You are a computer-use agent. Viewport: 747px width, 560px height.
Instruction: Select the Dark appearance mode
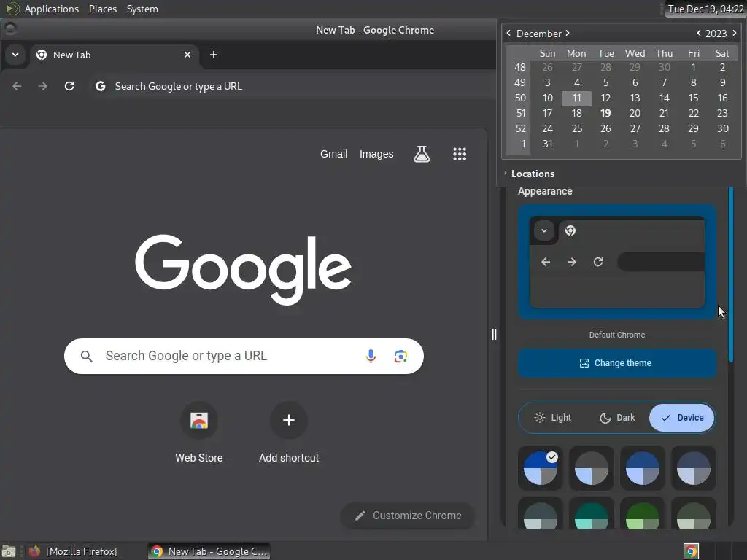point(617,418)
